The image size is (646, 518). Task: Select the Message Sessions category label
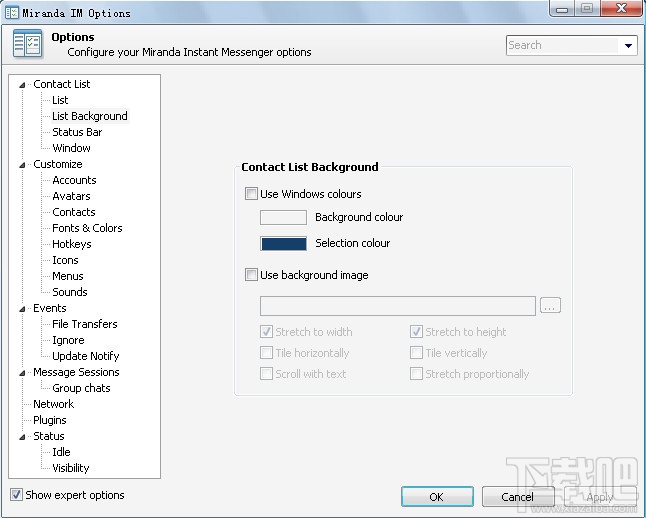tap(76, 372)
